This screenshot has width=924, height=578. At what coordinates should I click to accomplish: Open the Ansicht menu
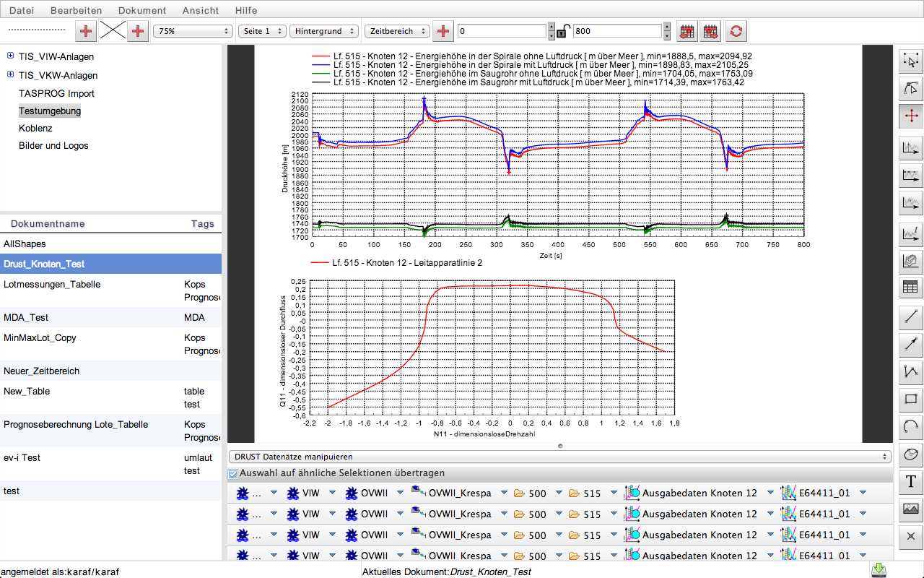coord(201,10)
